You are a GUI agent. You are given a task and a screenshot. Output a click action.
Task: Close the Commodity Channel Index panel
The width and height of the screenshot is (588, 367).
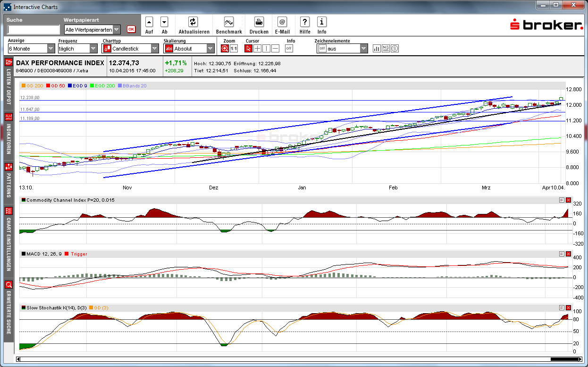[x=569, y=200]
